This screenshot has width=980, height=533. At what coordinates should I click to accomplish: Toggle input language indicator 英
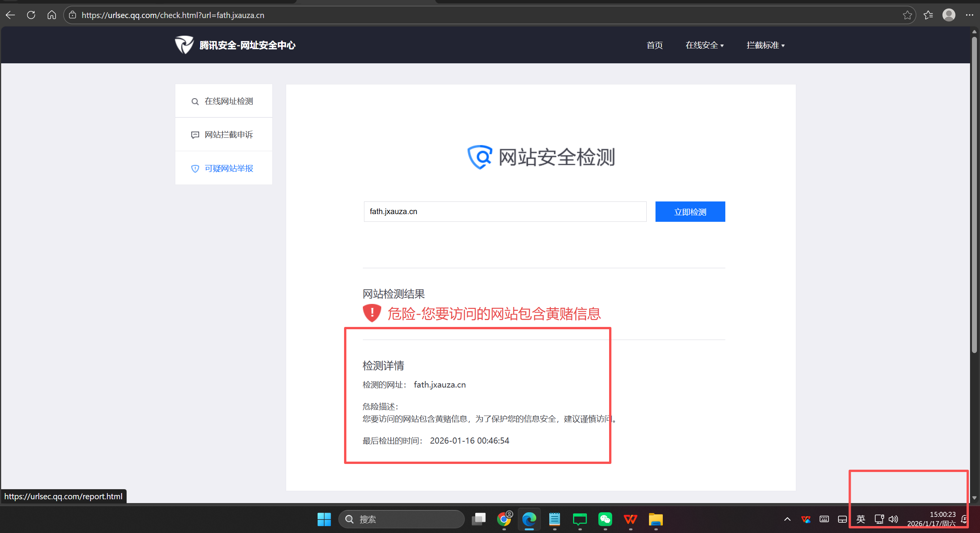coord(860,519)
